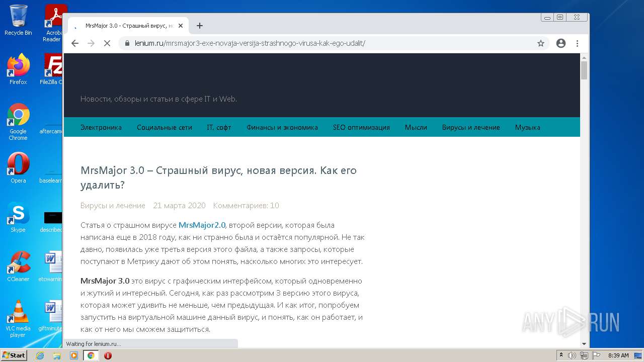This screenshot has height=362, width=644.
Task: Select Chrome in the taskbar
Action: tap(91, 355)
